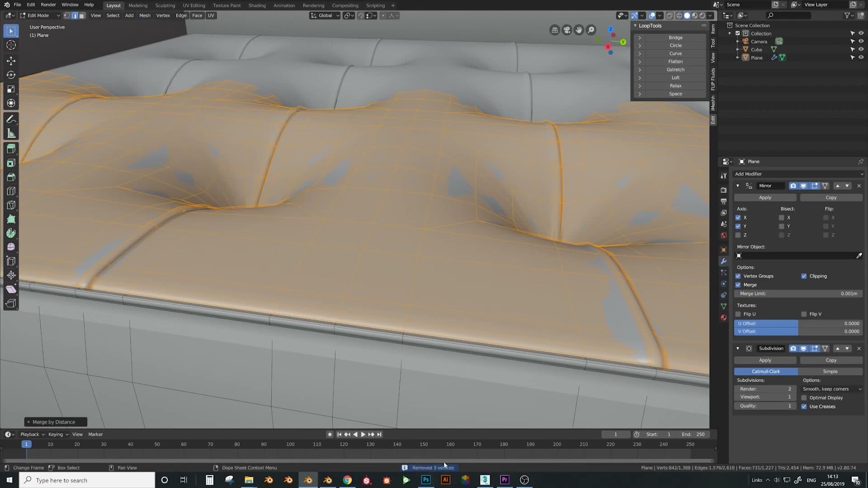The height and width of the screenshot is (488, 868).
Task: Open the Vertex menu in viewport header
Action: [x=163, y=15]
